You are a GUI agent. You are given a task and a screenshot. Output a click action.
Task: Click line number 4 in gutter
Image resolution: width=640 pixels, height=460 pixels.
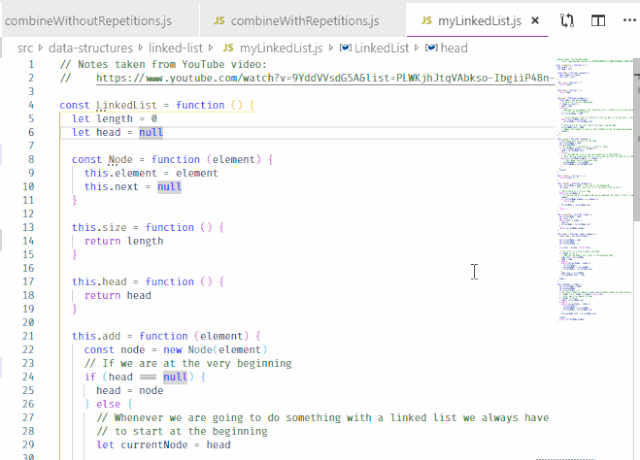(31, 105)
